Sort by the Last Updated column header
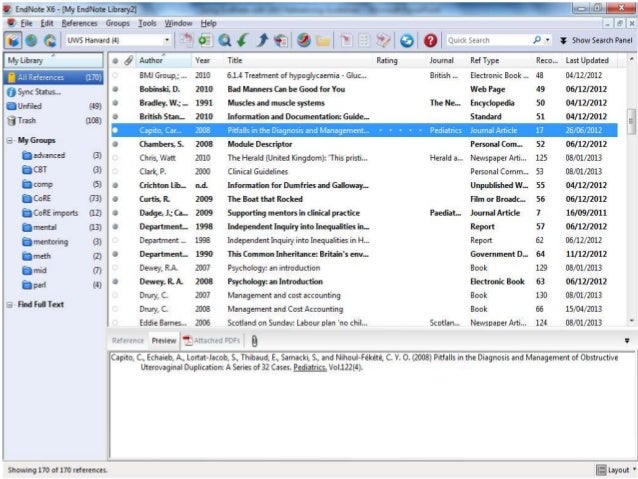The image size is (638, 479). 590,61
